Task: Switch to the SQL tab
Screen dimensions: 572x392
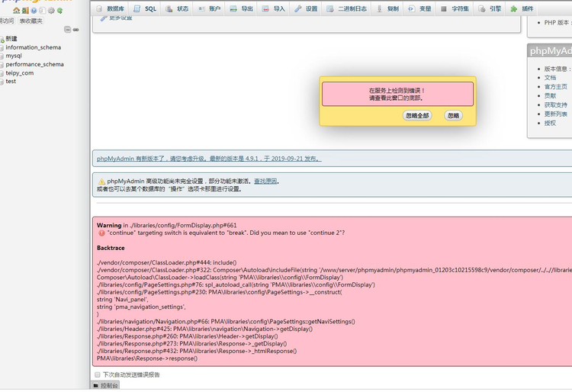Action: pos(145,8)
